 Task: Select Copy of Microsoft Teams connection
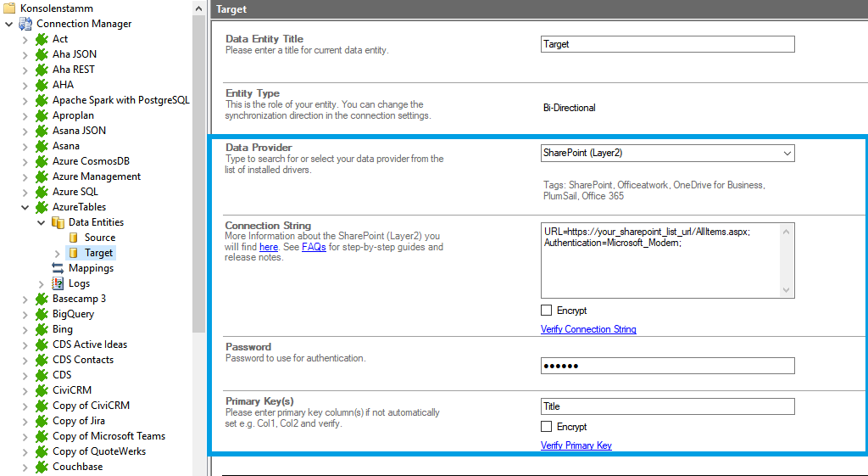(x=109, y=436)
